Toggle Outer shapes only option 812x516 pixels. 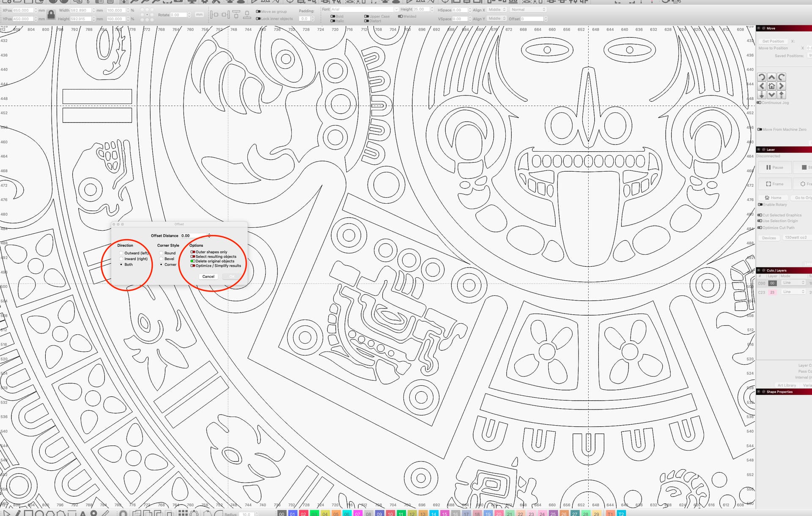(193, 252)
